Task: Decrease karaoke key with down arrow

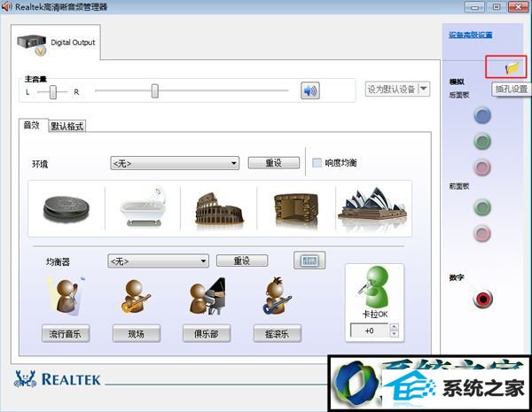Action: 394,334
